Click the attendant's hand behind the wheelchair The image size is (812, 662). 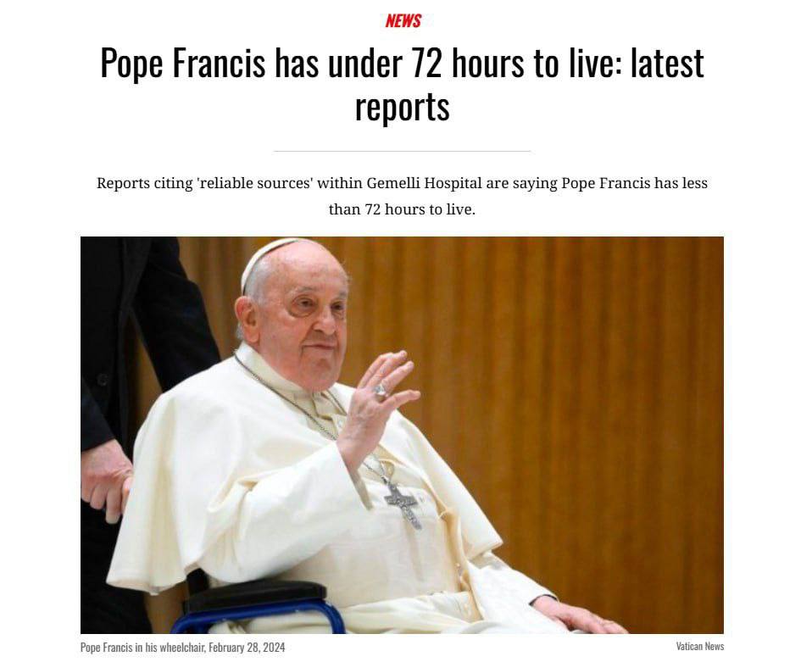[x=105, y=479]
